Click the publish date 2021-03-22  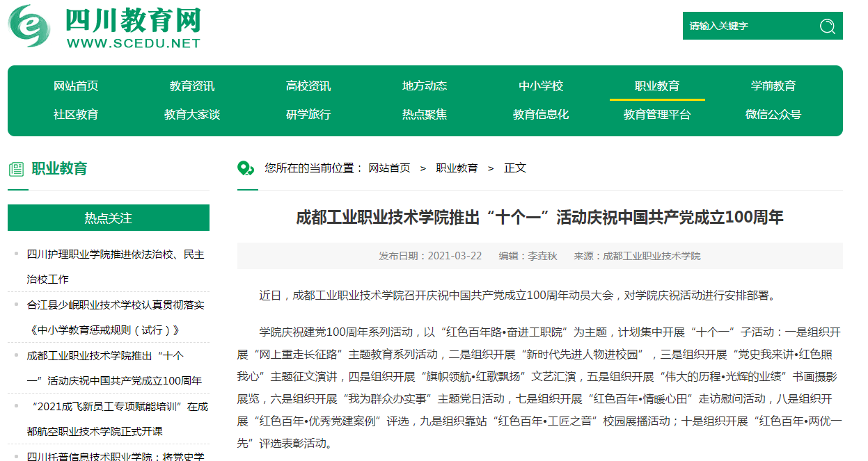[x=455, y=256]
